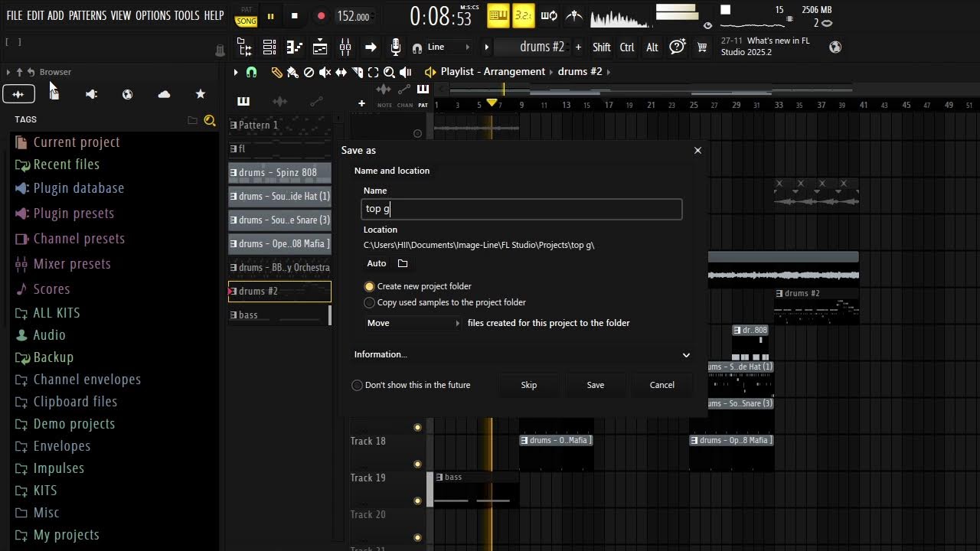Open the FILE menu
The image size is (980, 551).
click(x=14, y=15)
